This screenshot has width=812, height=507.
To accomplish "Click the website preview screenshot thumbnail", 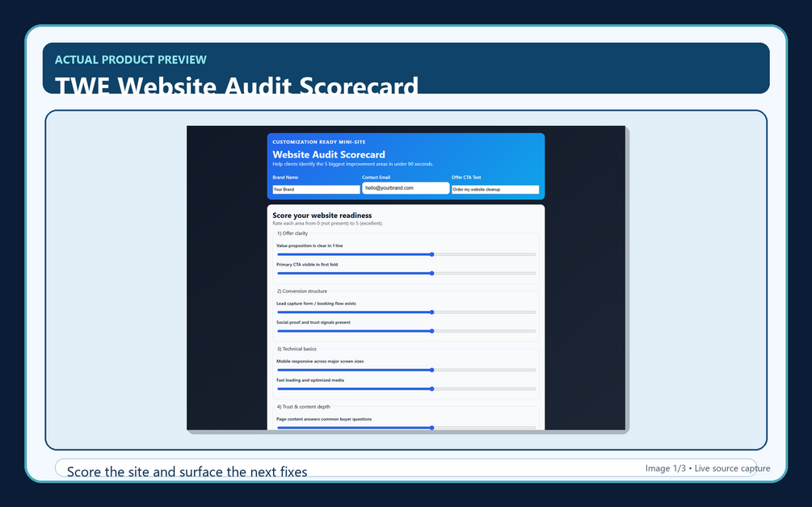I will (x=406, y=278).
